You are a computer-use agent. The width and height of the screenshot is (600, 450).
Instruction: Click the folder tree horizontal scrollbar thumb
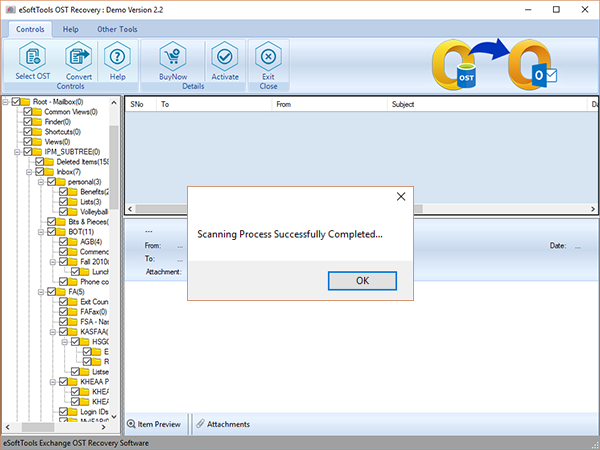(38, 427)
